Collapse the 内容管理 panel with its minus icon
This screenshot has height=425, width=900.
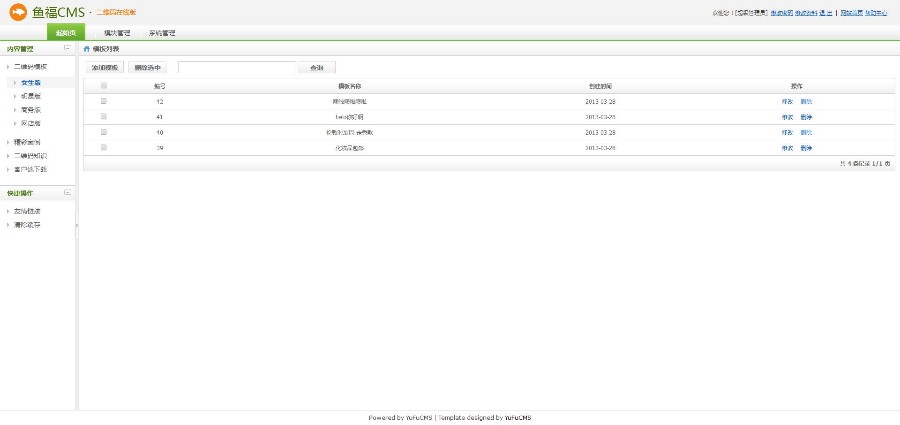pos(68,48)
